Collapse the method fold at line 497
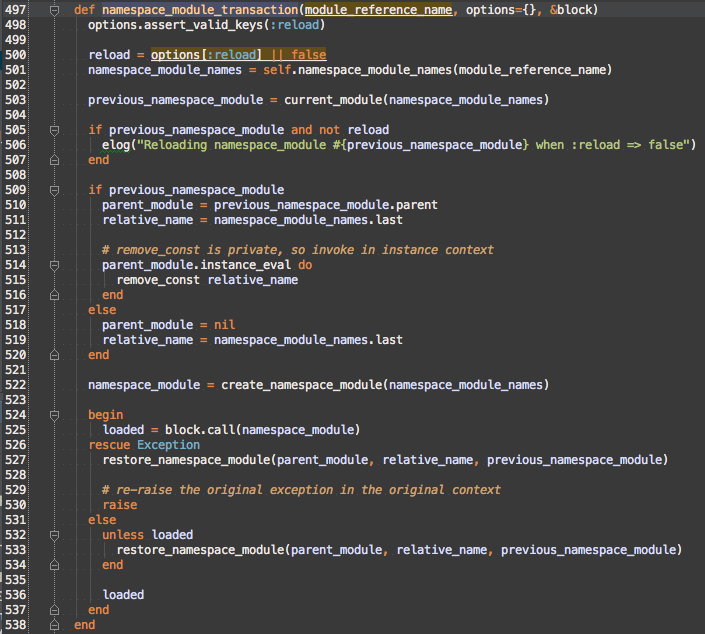Viewport: 705px width, 634px height. point(54,10)
